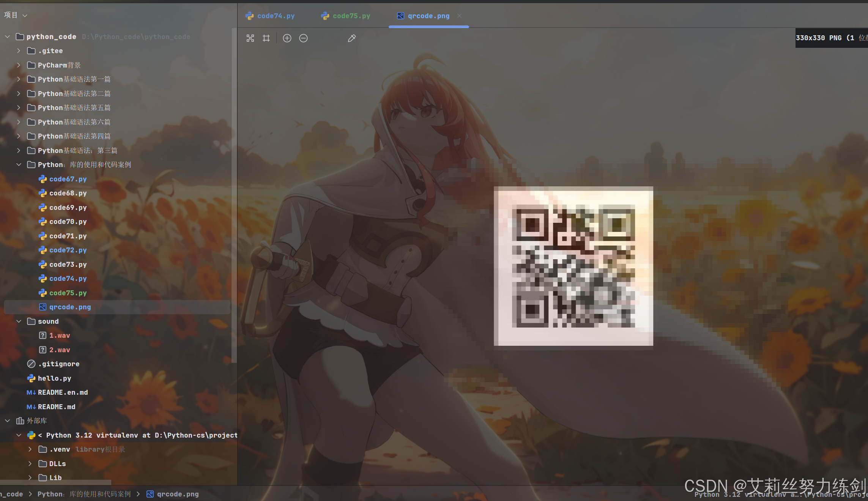Toggle the grid overlay icon
The height and width of the screenshot is (501, 868).
[266, 38]
